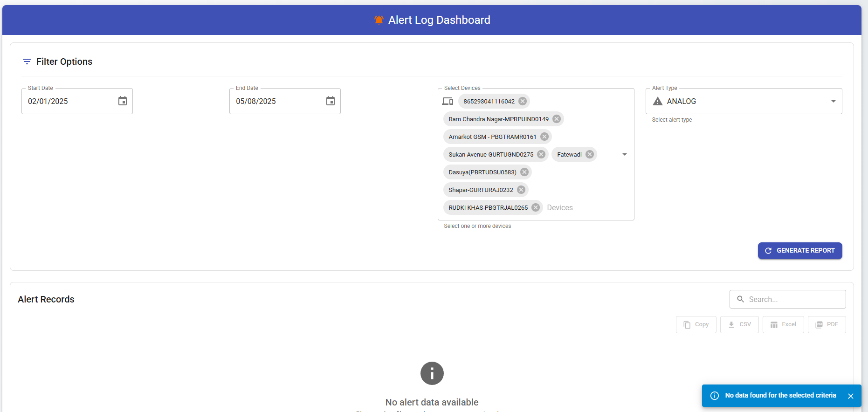
Task: Click the 'Select alert type' helper text
Action: 672,120
